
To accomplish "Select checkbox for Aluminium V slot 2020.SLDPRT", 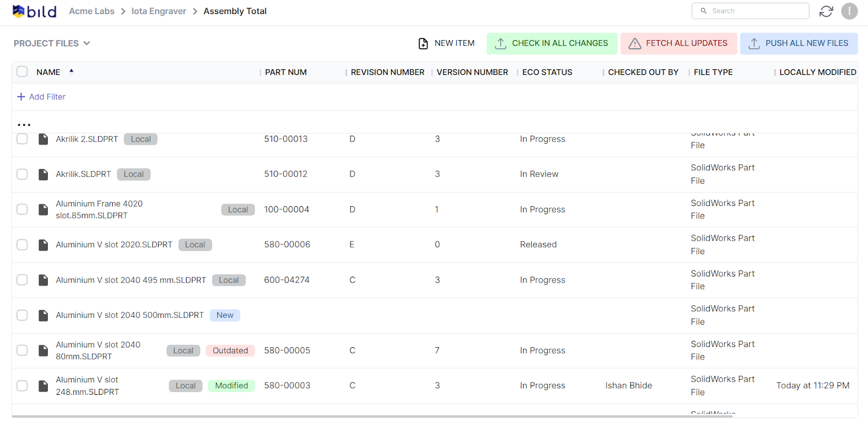I will pos(22,245).
